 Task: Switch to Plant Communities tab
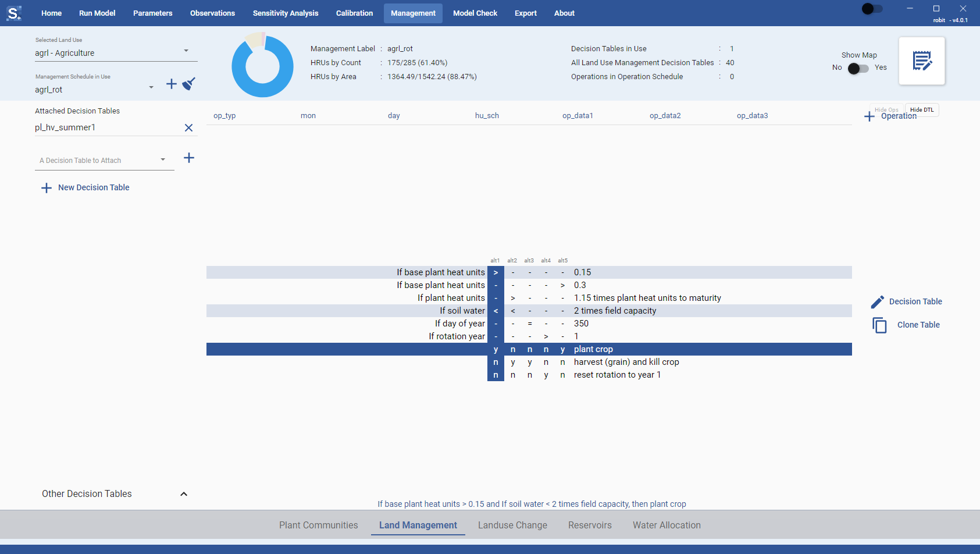[319, 525]
